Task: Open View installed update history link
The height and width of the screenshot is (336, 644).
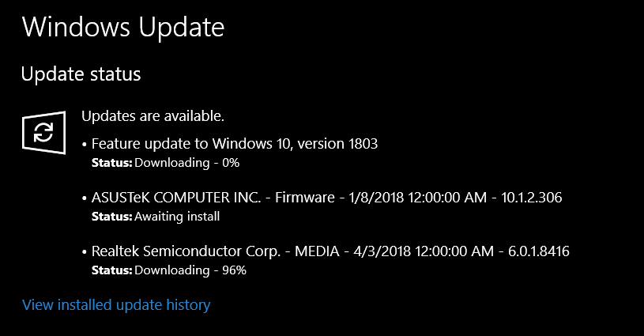Action: [x=116, y=305]
